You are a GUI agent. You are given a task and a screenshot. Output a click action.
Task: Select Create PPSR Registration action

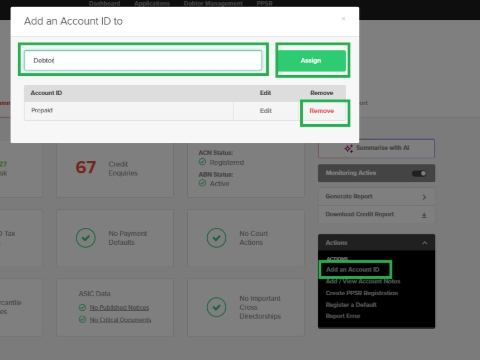click(x=362, y=293)
